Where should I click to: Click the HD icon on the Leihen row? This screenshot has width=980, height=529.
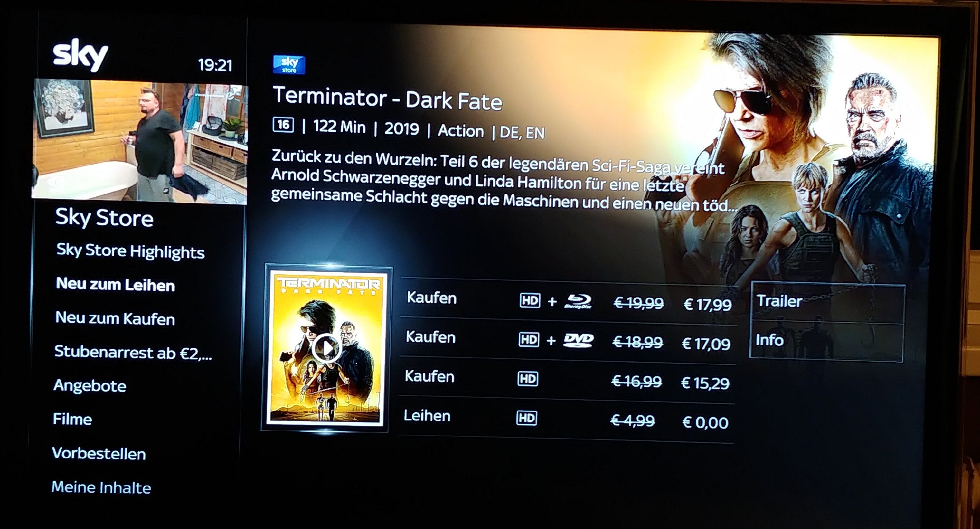click(527, 418)
